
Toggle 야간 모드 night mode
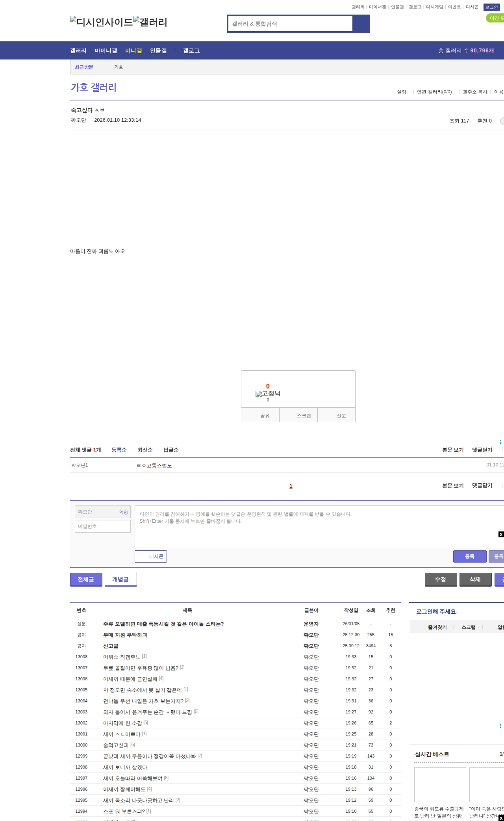495,18
